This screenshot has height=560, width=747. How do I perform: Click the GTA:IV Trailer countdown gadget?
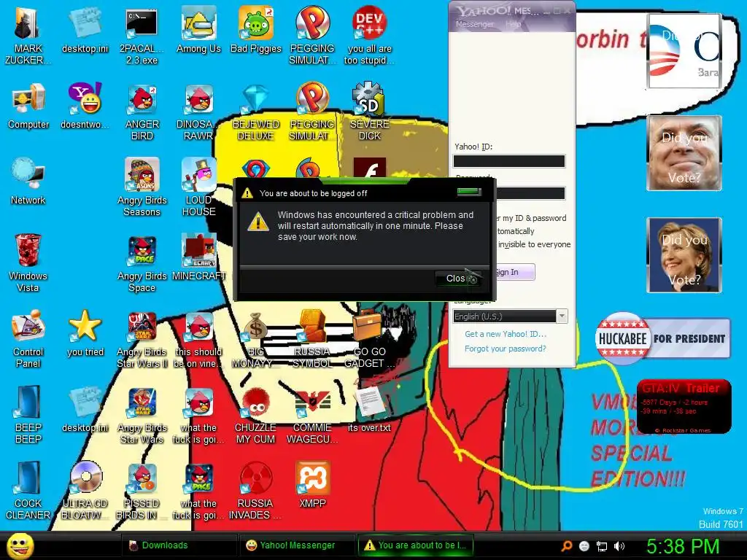(684, 406)
